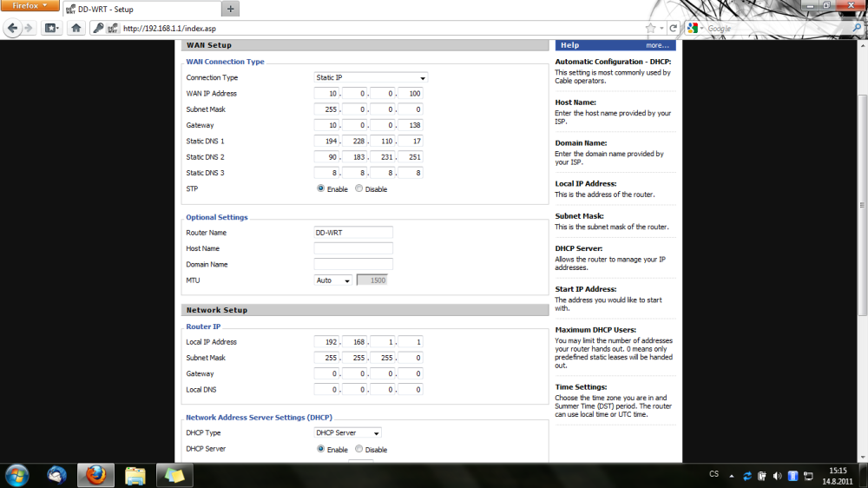Click the power plug tray icon
This screenshot has height=488, width=868.
[762, 476]
